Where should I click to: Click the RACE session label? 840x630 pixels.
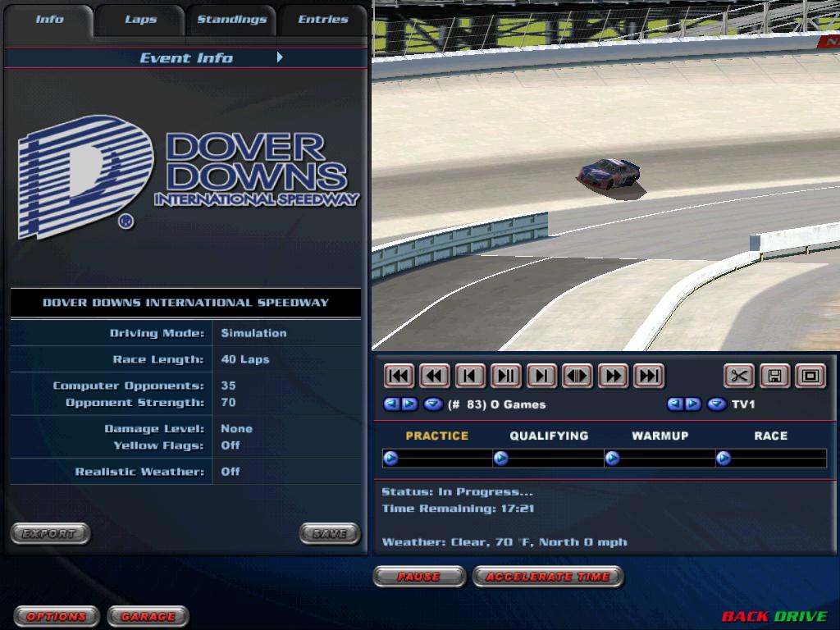[x=771, y=436]
